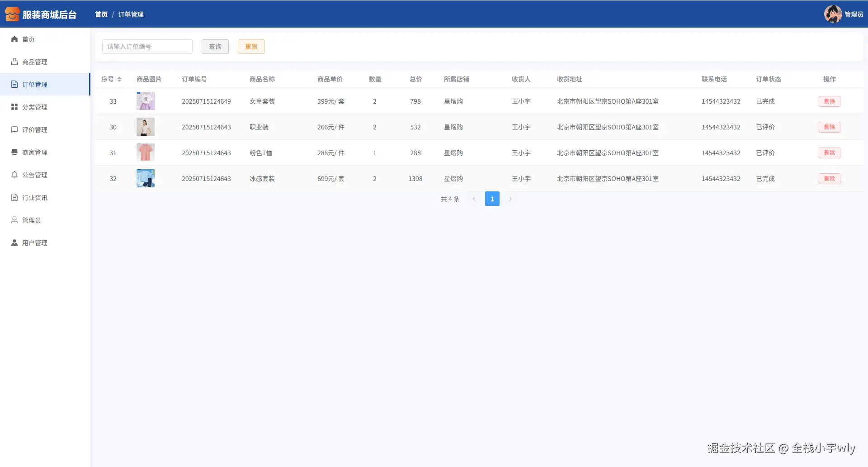The width and height of the screenshot is (868, 467).
Task: Delete the 职业装 order
Action: click(829, 127)
